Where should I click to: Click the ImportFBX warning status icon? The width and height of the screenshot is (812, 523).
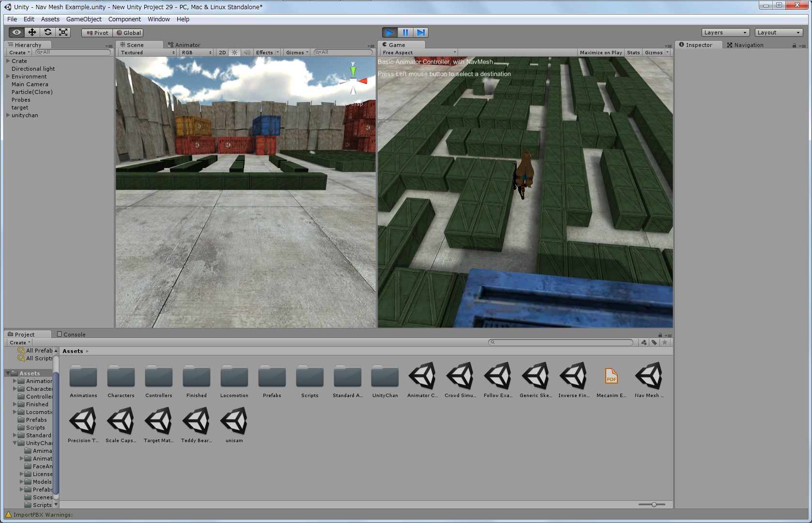coord(8,514)
